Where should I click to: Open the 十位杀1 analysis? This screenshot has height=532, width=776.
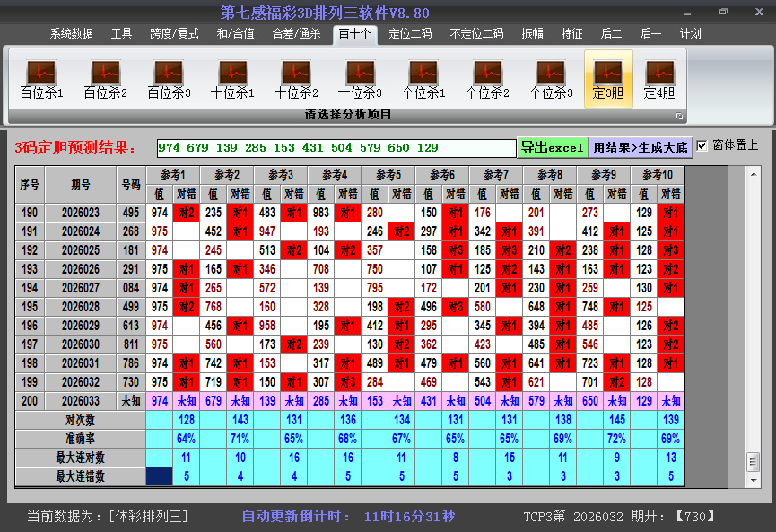[x=232, y=79]
